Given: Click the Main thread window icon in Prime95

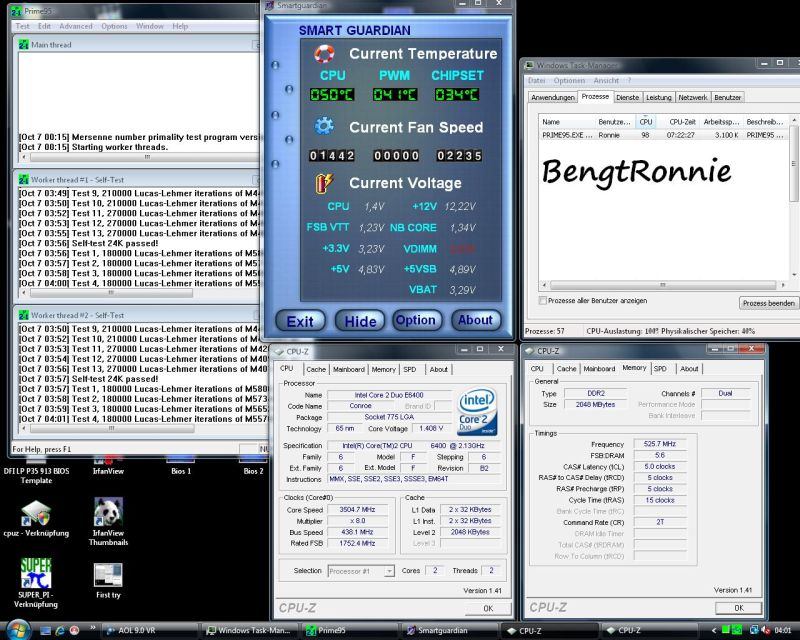Looking at the screenshot, I should click(23, 45).
